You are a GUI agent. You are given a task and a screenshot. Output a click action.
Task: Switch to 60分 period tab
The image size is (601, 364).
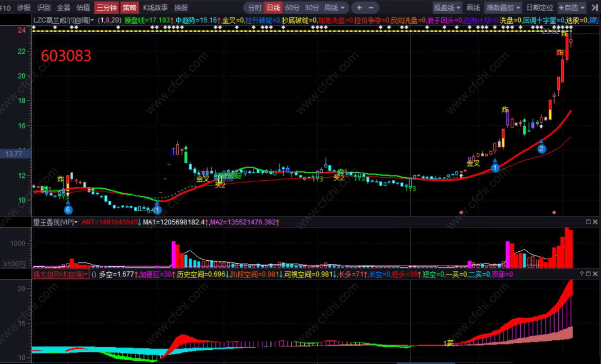pos(292,8)
